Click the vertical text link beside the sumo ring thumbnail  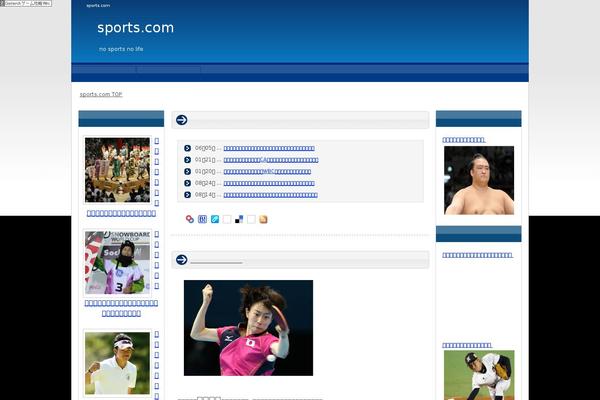coord(157,172)
